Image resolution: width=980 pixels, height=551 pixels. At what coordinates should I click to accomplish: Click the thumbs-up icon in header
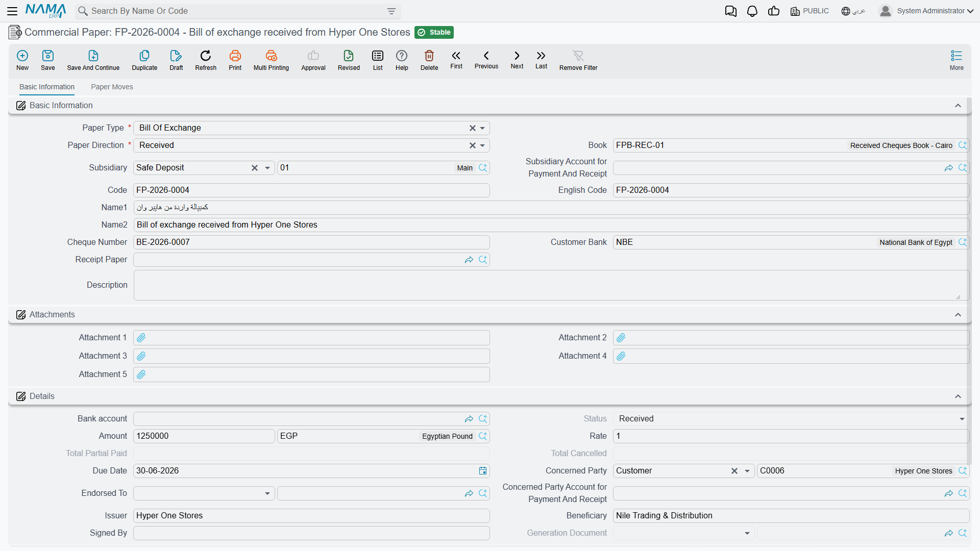(x=774, y=11)
